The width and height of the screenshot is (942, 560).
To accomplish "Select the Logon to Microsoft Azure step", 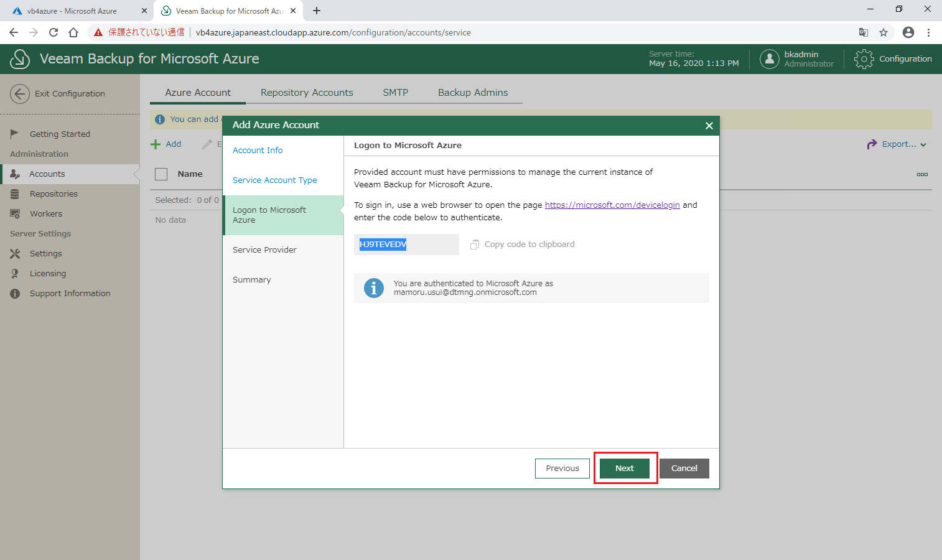I will (283, 215).
